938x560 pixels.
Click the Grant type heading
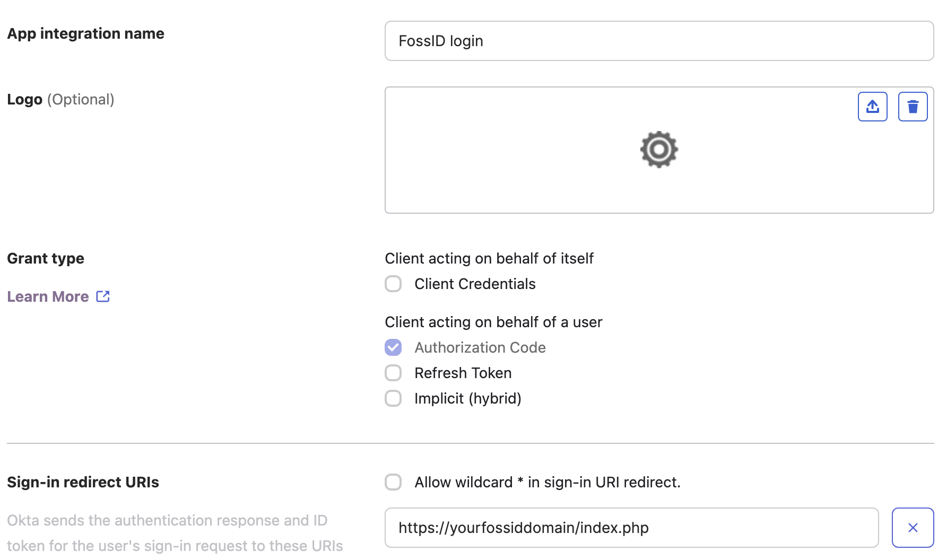coord(46,258)
